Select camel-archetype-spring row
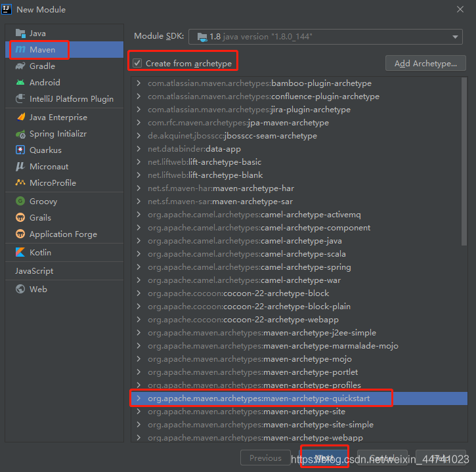476x472 pixels. pyautogui.click(x=299, y=267)
